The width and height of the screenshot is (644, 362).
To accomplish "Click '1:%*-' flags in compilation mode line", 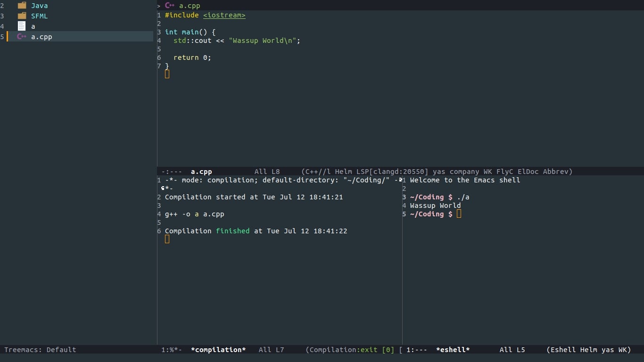I will (172, 350).
